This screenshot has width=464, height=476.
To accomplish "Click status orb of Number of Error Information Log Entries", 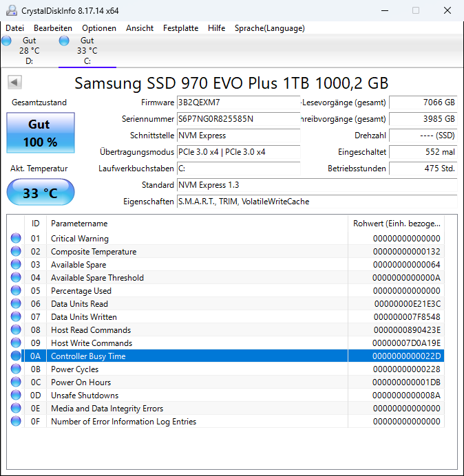I will pos(16,421).
